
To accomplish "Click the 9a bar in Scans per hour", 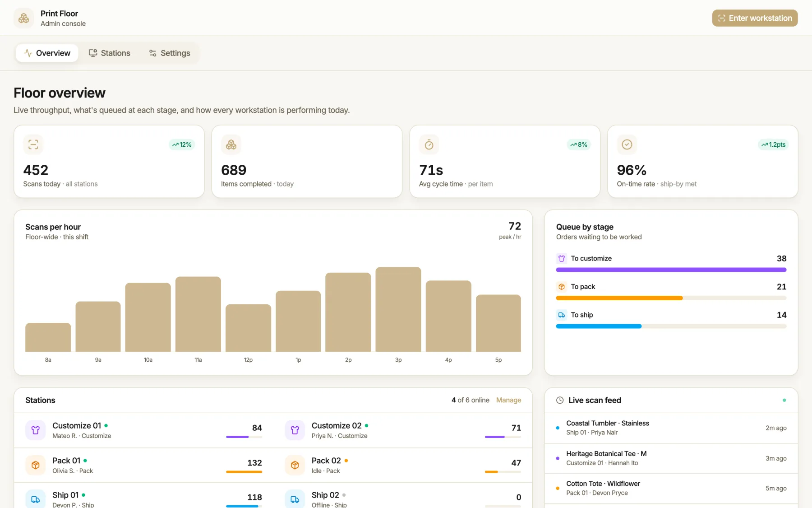I will pos(98,326).
